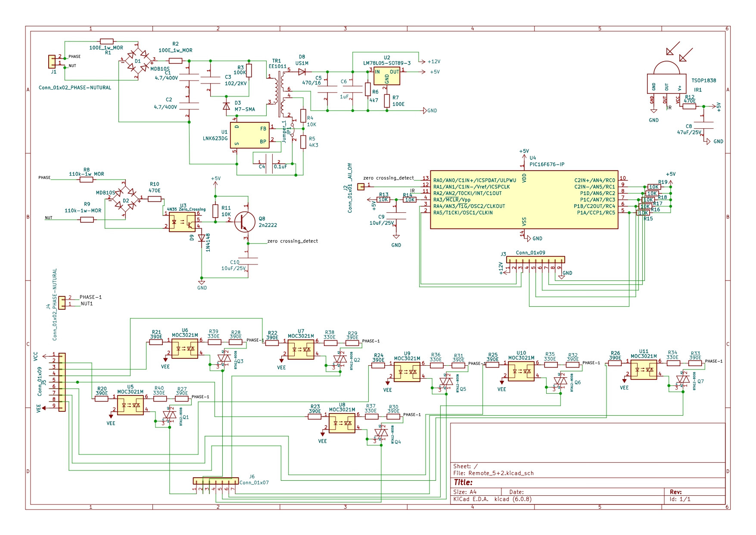This screenshot has width=756, height=535.
Task: Select the PIC16F676-IP microcontroller U4 body
Action: pyautogui.click(x=524, y=199)
